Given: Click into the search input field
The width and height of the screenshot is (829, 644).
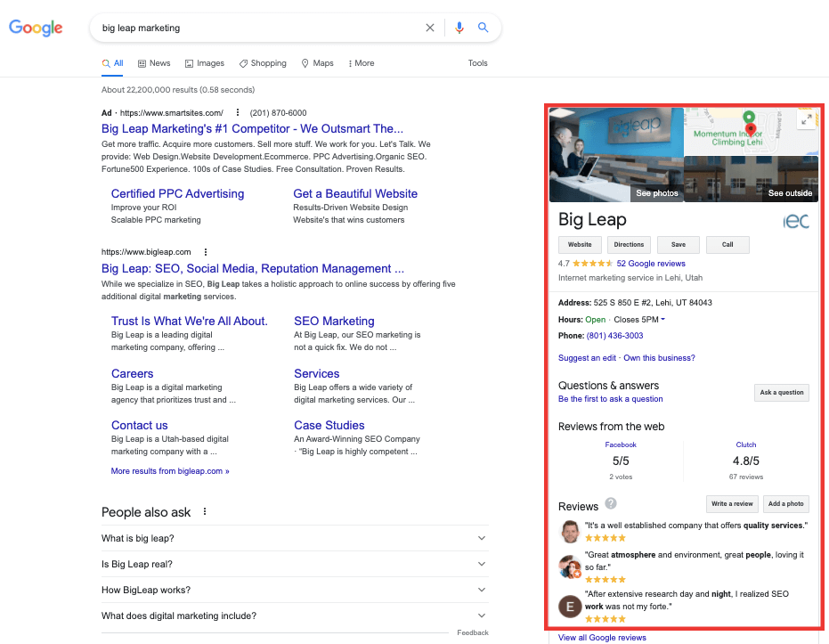Looking at the screenshot, I should tap(259, 28).
